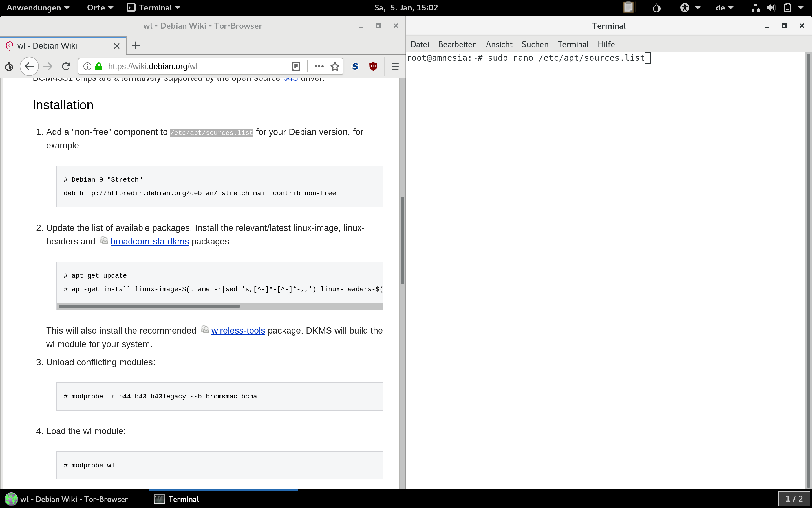Click the red shield extension icon
Screen dimensions: 812x508
click(x=373, y=67)
